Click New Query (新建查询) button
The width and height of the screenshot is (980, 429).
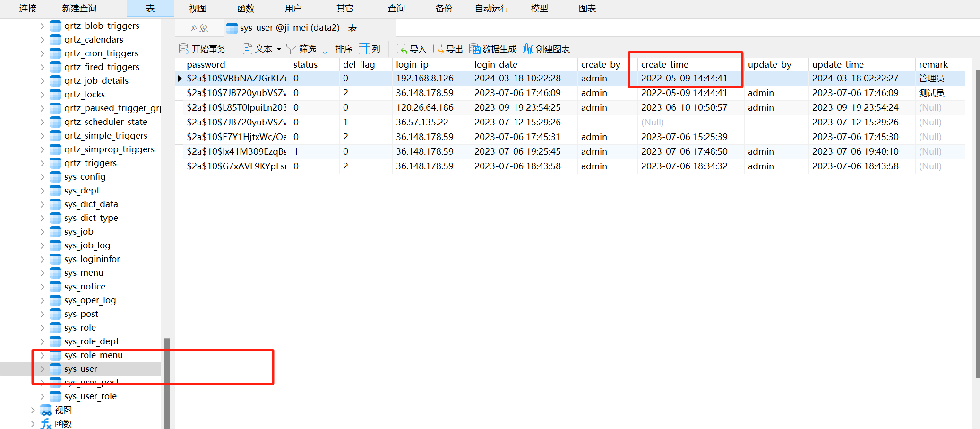coord(79,9)
